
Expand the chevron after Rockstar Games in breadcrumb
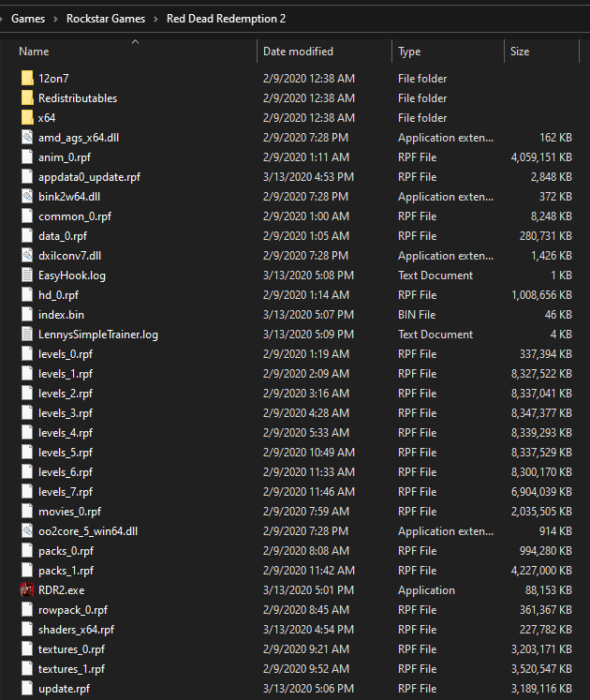pos(155,19)
